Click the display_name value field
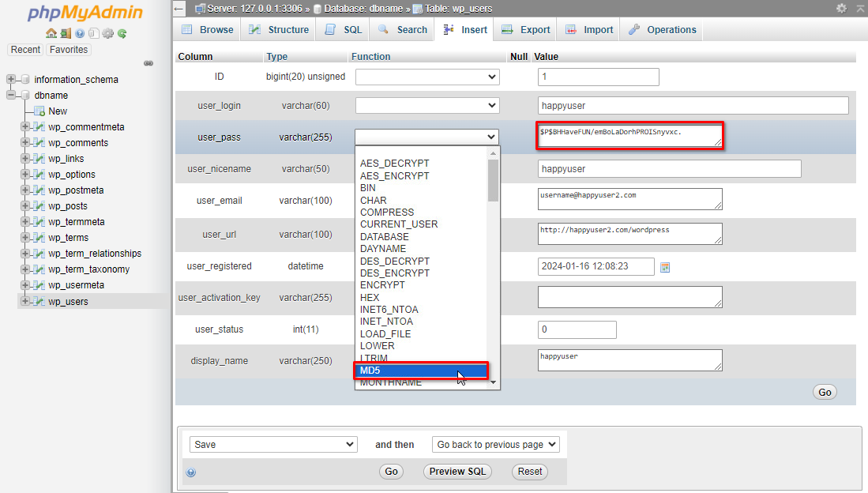 pyautogui.click(x=630, y=360)
